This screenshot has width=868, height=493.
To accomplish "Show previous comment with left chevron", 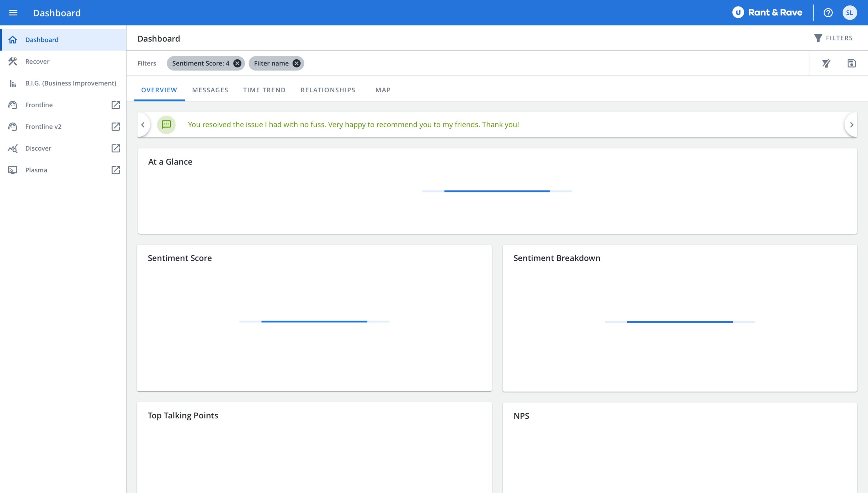I will click(x=143, y=125).
